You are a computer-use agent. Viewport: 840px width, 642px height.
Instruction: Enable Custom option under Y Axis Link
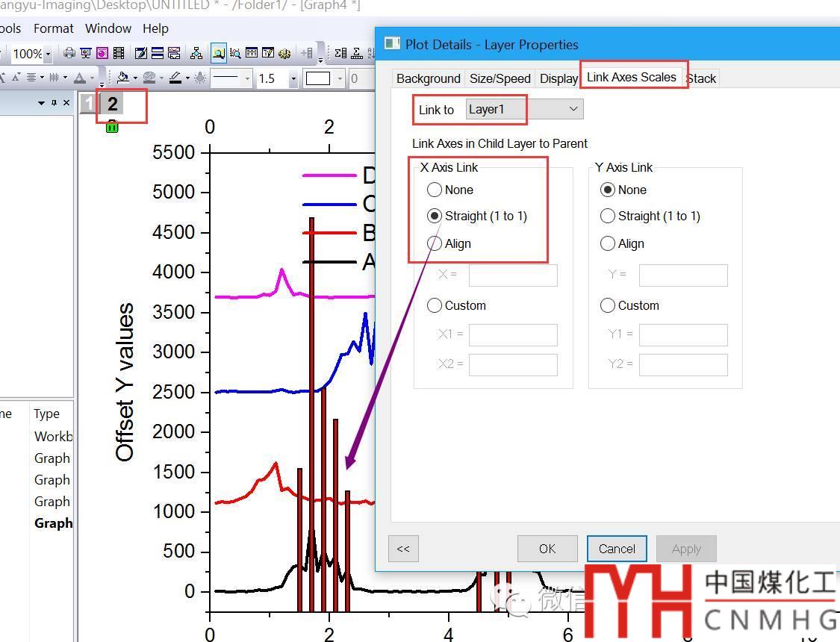coord(608,305)
